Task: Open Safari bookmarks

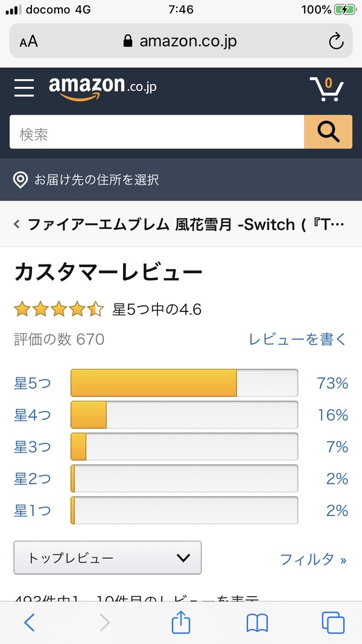Action: point(257,622)
